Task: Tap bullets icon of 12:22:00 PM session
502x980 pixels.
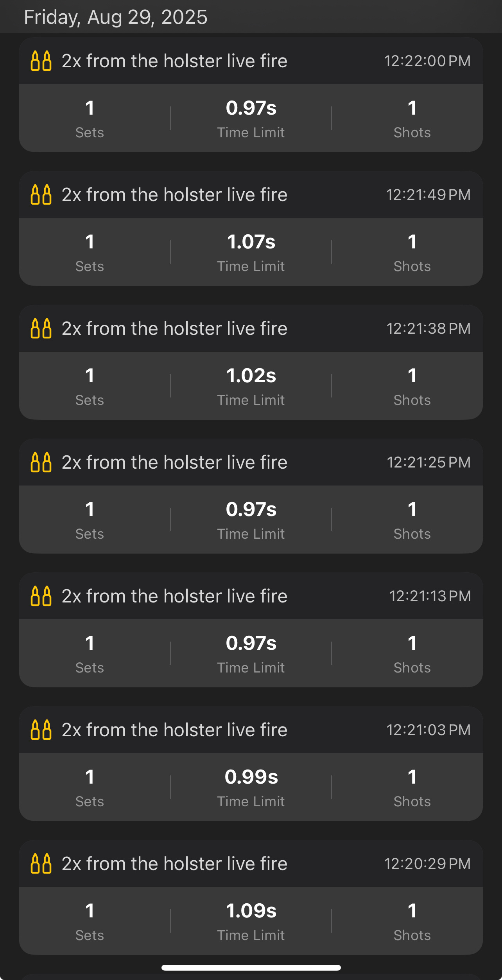Action: (x=41, y=61)
